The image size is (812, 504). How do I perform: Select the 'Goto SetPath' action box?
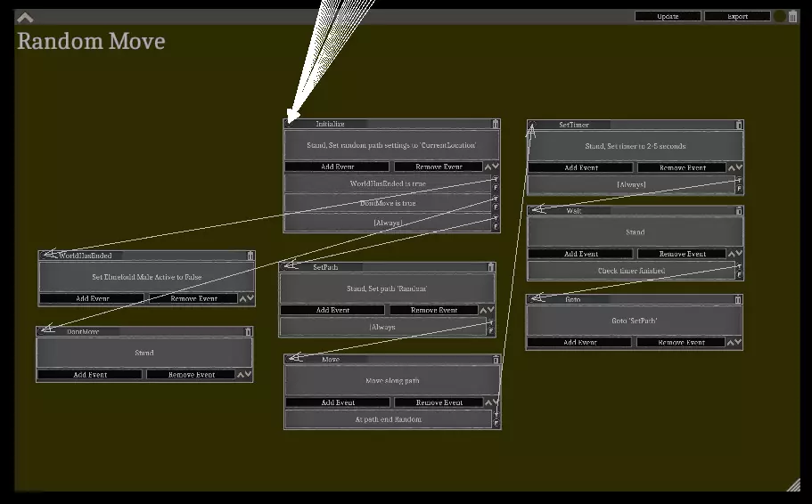coord(635,321)
